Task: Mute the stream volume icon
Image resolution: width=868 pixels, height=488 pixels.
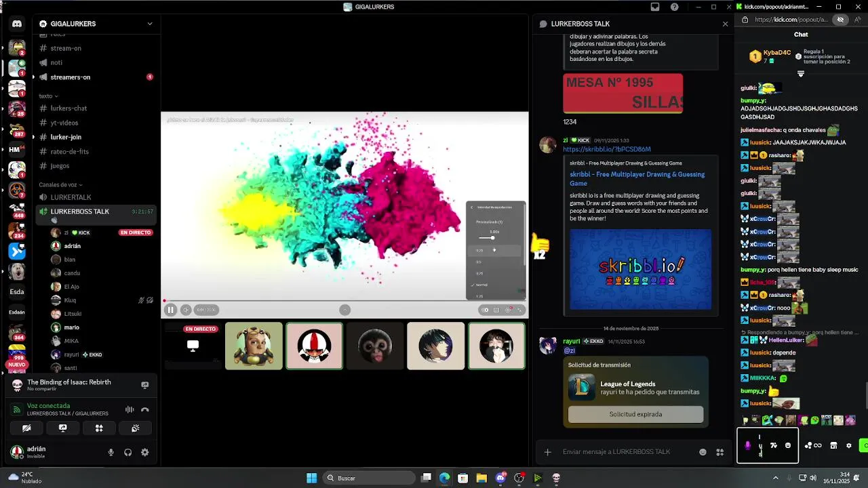Action: (x=186, y=310)
